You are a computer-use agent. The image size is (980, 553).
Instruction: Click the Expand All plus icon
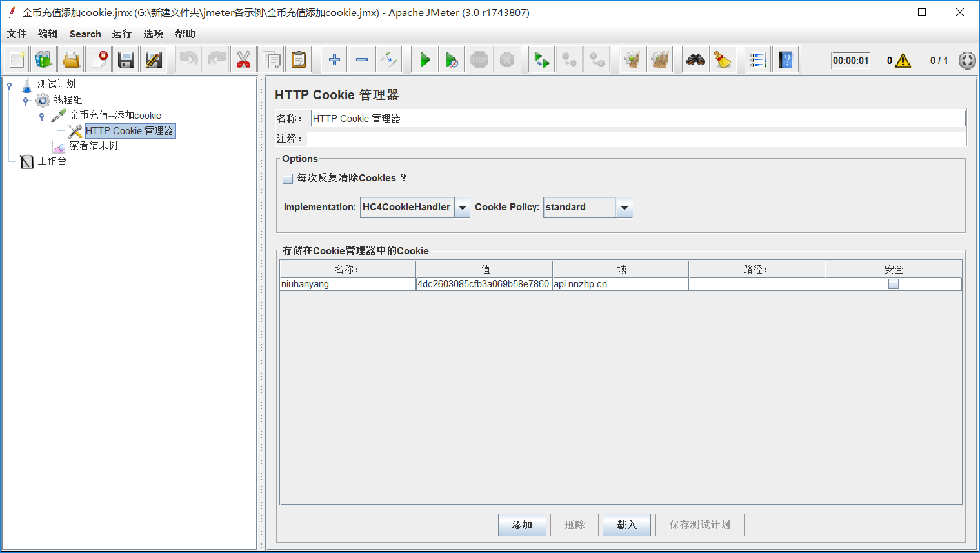[x=334, y=60]
